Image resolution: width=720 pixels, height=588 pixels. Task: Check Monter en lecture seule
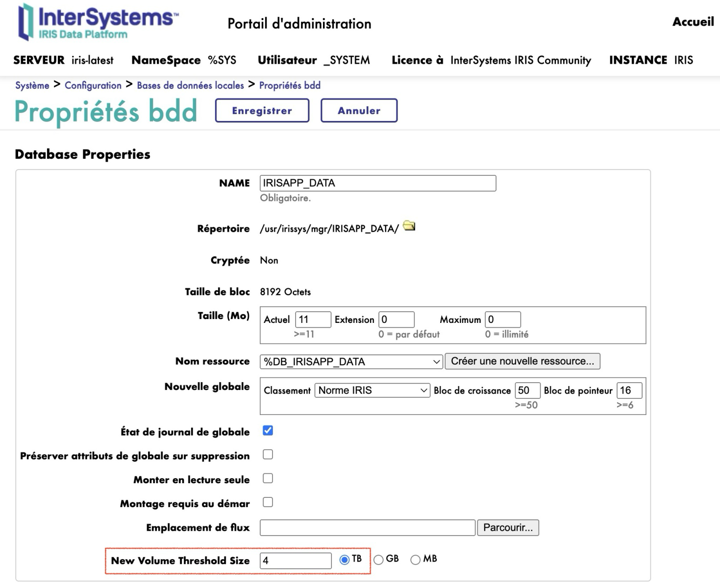[268, 479]
